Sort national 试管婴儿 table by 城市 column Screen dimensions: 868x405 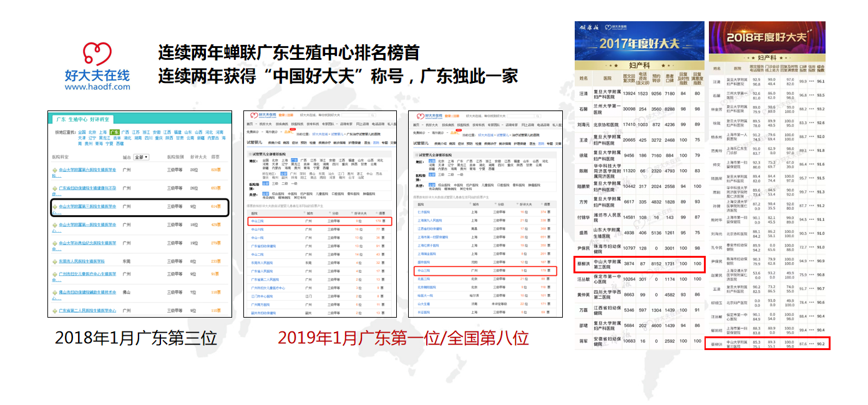[x=475, y=204]
